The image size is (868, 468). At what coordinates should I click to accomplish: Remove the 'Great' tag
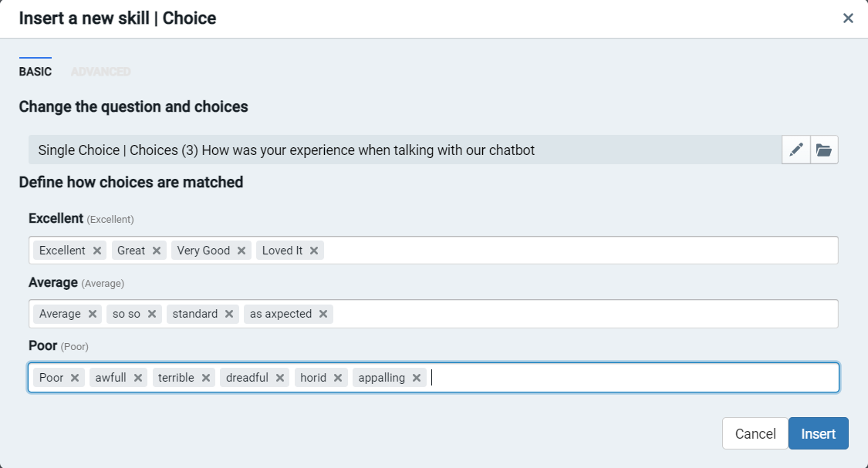[157, 251]
